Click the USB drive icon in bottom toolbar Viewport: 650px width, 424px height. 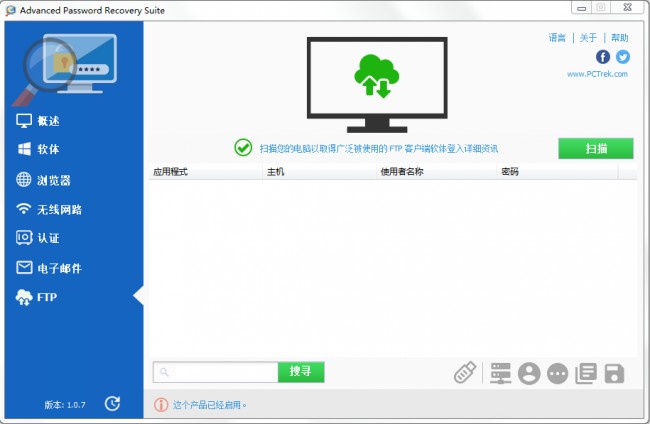[465, 372]
